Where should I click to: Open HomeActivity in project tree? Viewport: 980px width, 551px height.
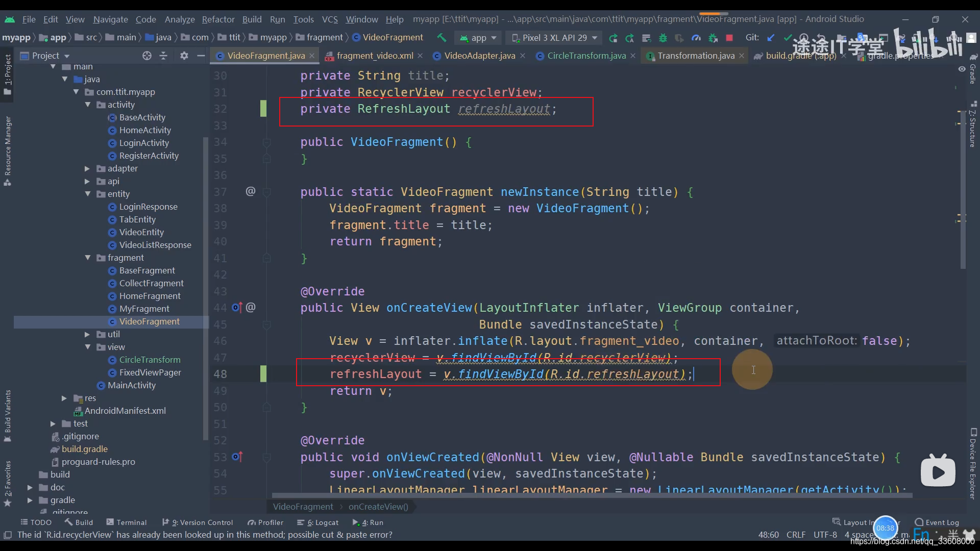point(145,130)
